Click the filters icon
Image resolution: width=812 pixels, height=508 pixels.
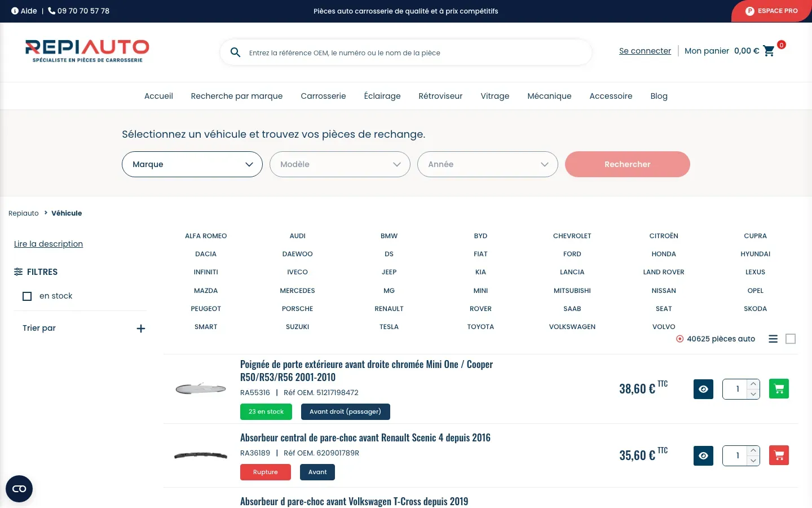tap(18, 271)
